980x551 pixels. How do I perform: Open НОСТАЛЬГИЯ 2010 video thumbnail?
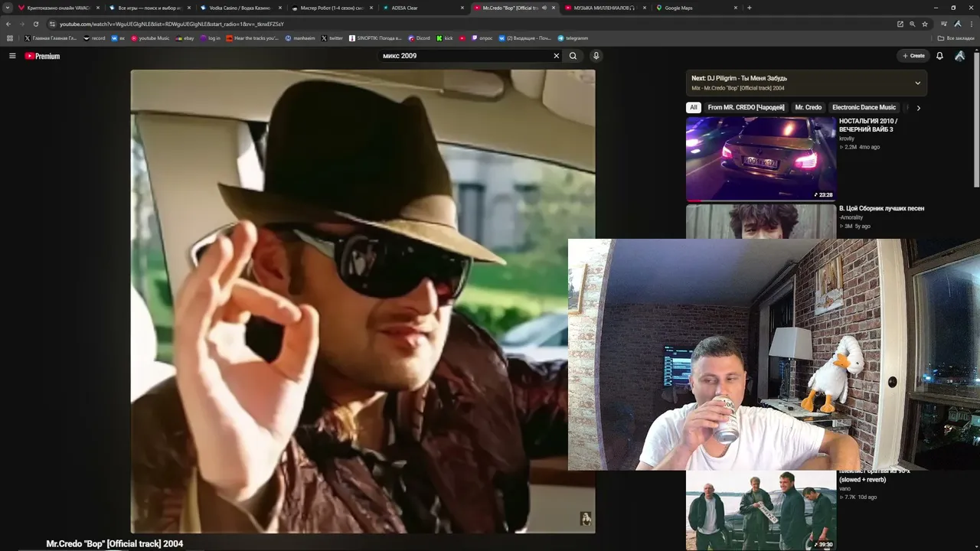(761, 158)
